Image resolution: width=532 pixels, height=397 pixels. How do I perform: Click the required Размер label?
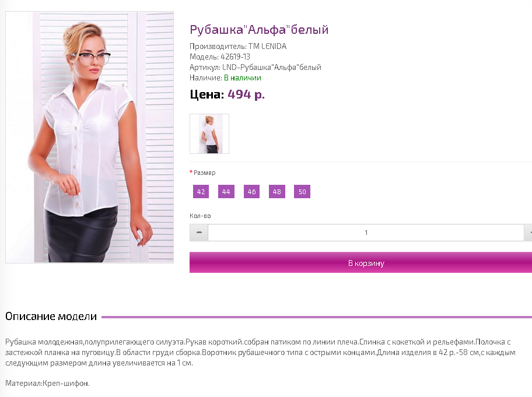click(x=202, y=173)
